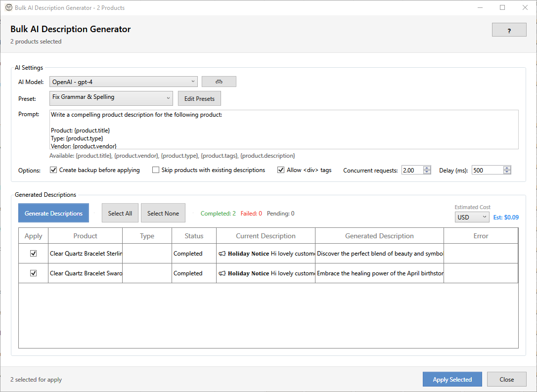Click the app icon in the title bar
This screenshot has width=537, height=392.
pos(7,7)
